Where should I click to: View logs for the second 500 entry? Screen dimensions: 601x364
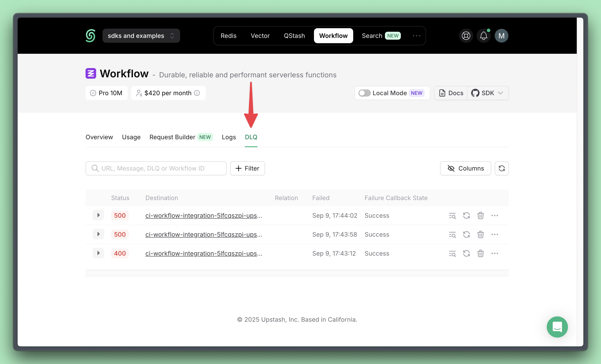(x=452, y=234)
